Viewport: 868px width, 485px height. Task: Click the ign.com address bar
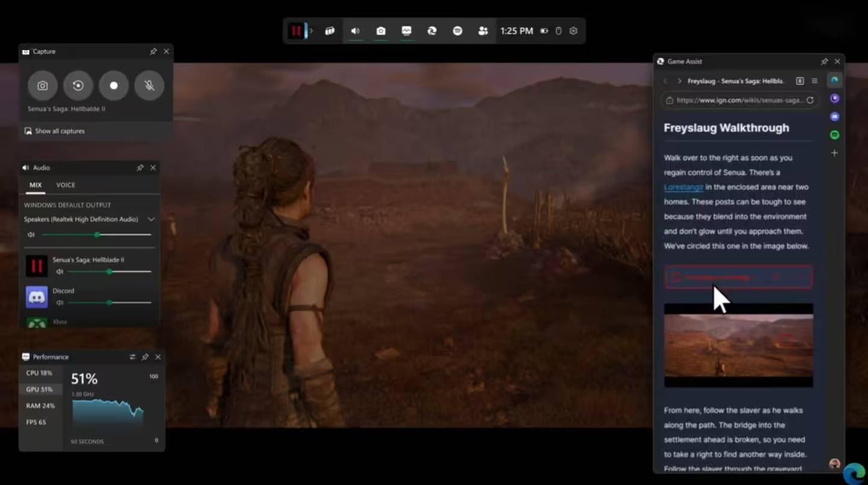pos(739,100)
